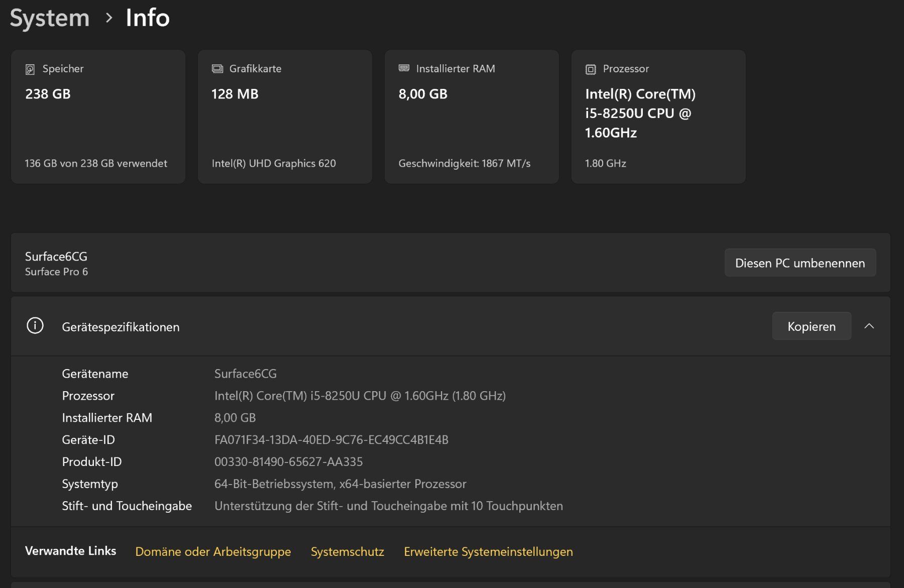The width and height of the screenshot is (904, 588).
Task: Click the breadcrumb arrow separator
Action: click(108, 18)
